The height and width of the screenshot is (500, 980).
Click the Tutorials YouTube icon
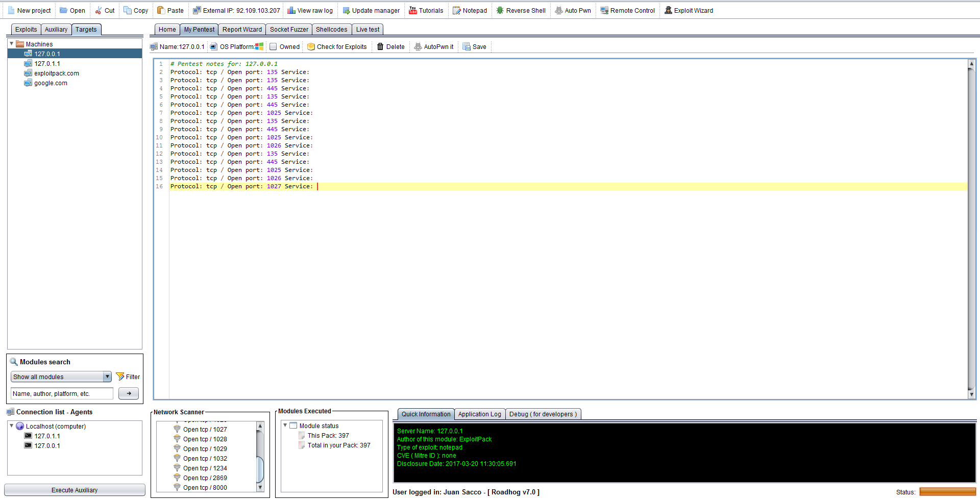tap(413, 10)
